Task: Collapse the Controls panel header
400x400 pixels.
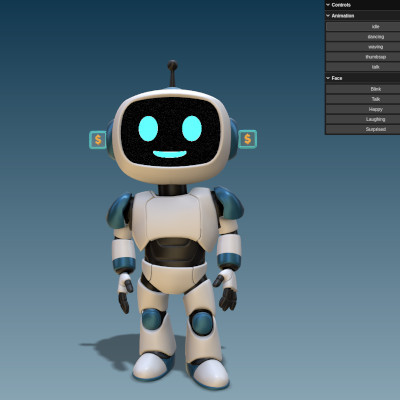Action: pyautogui.click(x=362, y=5)
